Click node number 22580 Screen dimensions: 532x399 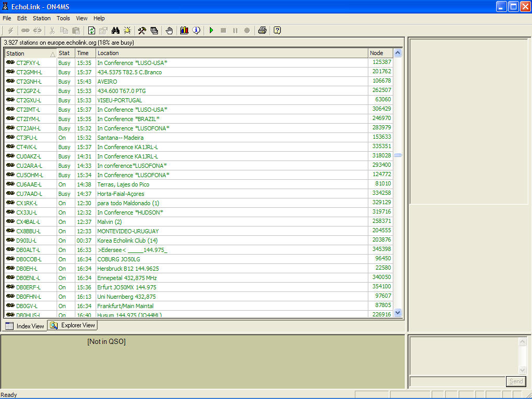pyautogui.click(x=383, y=268)
